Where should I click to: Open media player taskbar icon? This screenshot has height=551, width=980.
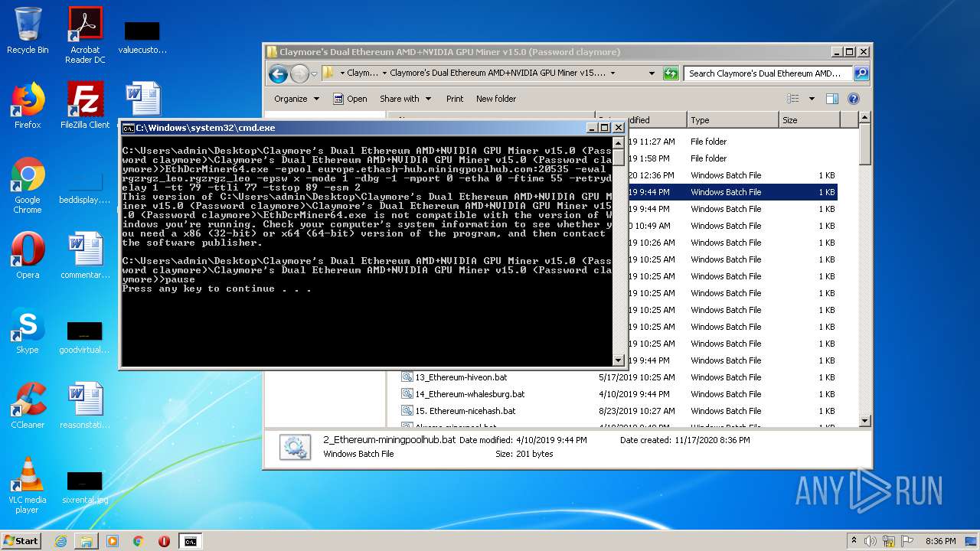point(113,541)
